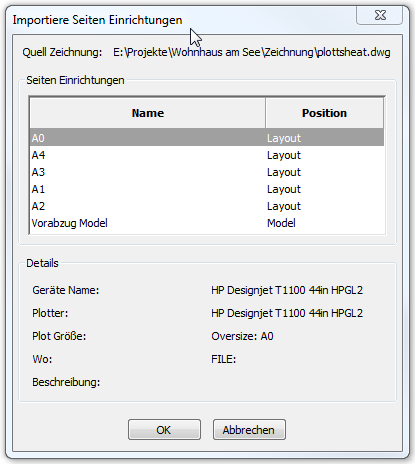Click the source drawing path plottsheat.dwg
Screen dimensions: 415x464
(252, 52)
